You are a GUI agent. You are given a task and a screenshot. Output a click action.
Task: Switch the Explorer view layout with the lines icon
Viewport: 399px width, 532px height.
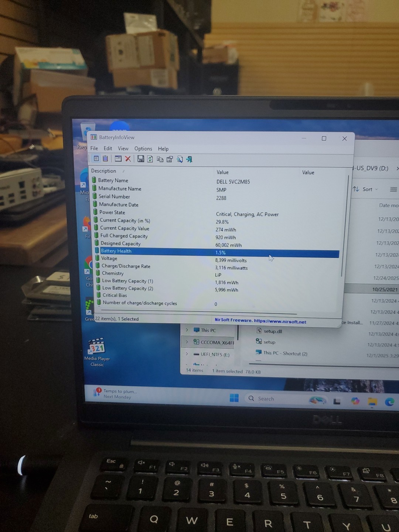tap(393, 190)
